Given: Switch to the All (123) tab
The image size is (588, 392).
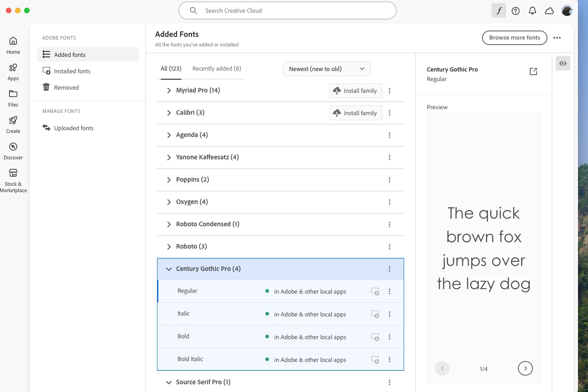Looking at the screenshot, I should [x=171, y=69].
